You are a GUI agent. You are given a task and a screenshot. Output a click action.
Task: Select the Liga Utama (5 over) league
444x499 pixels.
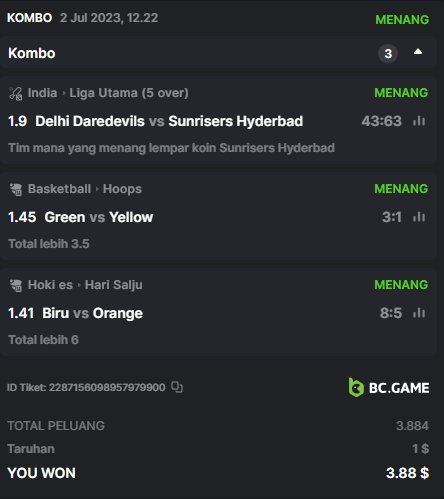[x=129, y=93]
